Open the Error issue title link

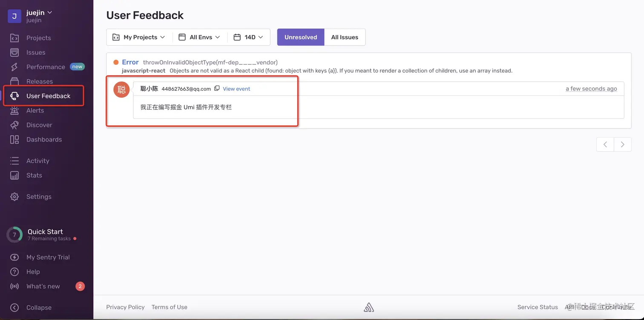tap(130, 62)
